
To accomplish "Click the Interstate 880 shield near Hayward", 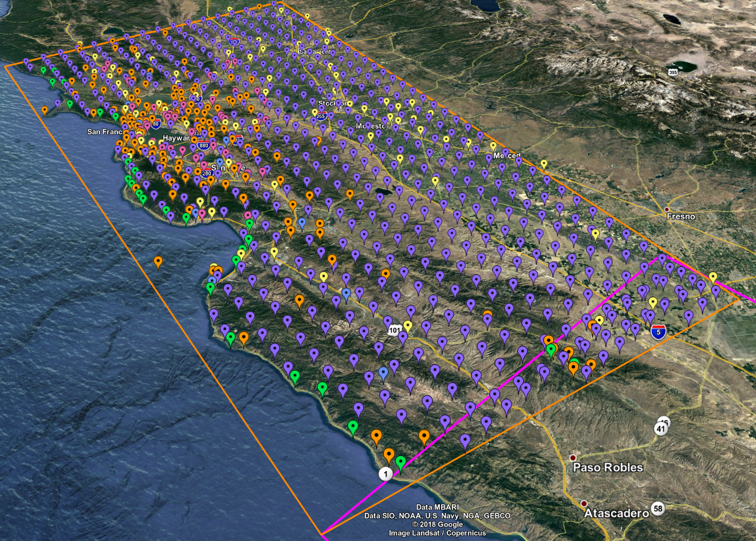I will 203,146.
